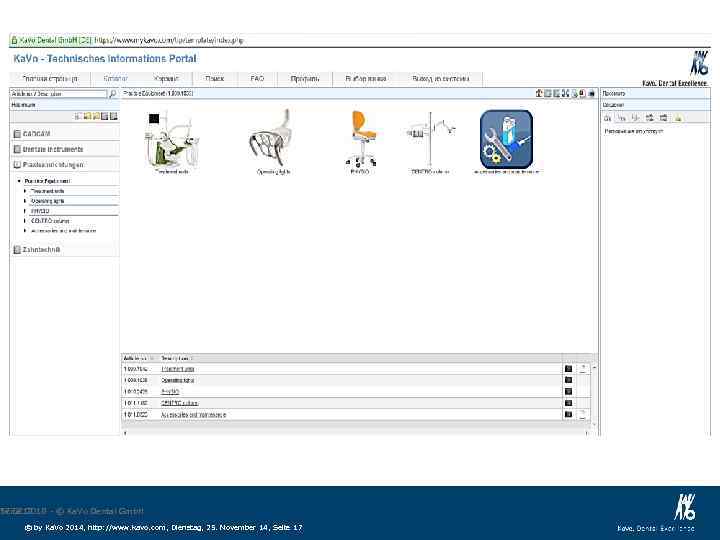720x540 pixels.
Task: Click the KaVo logo at top right
Action: pos(699,63)
